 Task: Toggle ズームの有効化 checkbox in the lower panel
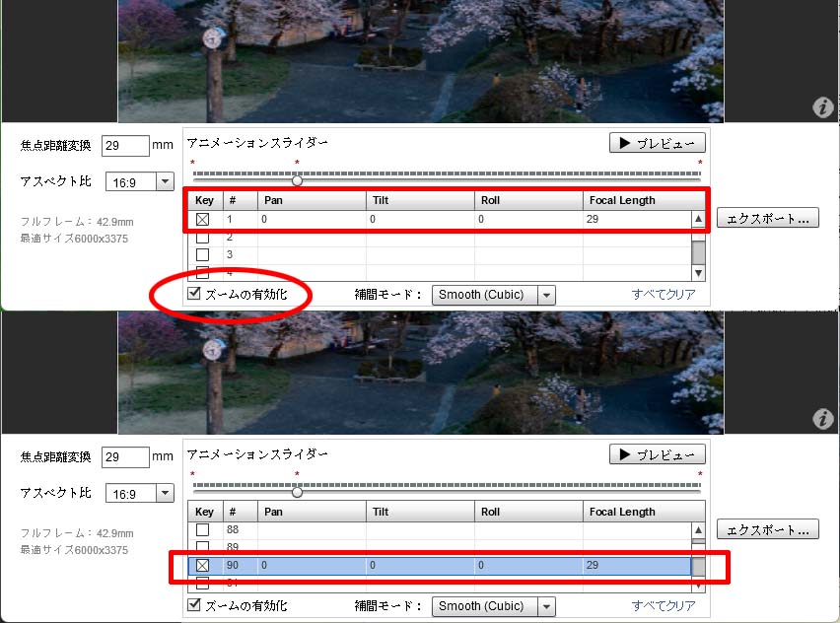tap(195, 605)
